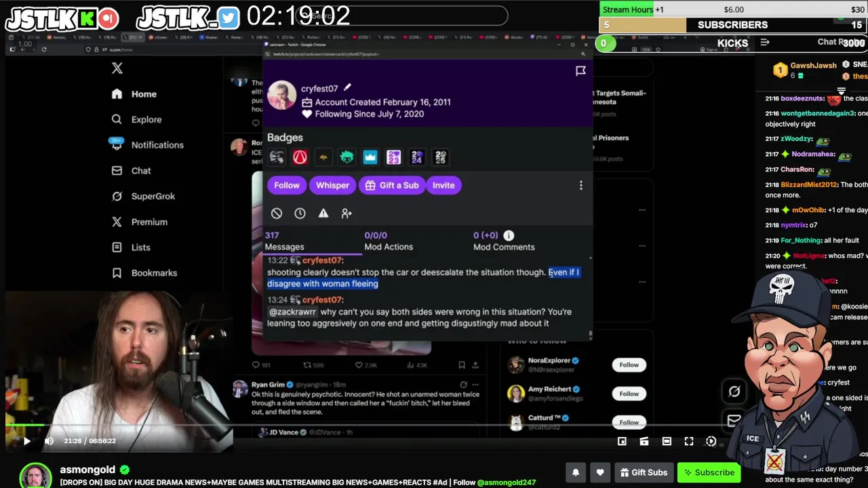This screenshot has height=488, width=868.
Task: Click the Whisper button
Action: click(332, 185)
